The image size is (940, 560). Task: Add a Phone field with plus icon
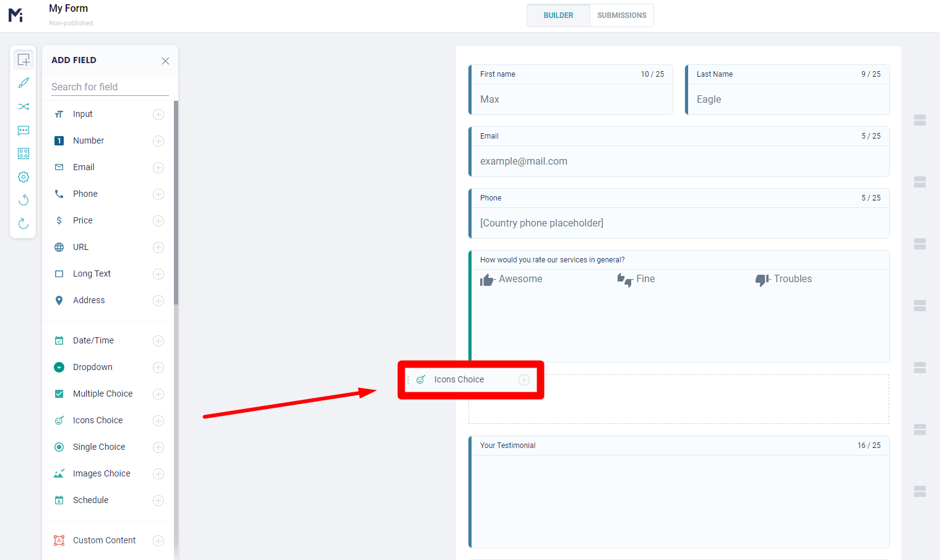click(158, 194)
